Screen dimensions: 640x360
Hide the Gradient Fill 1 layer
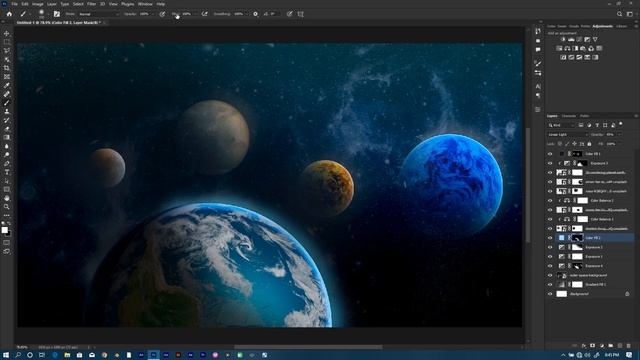pyautogui.click(x=550, y=284)
